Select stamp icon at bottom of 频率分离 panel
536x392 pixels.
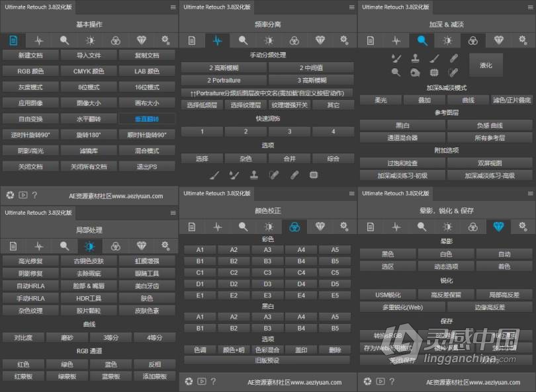253,175
